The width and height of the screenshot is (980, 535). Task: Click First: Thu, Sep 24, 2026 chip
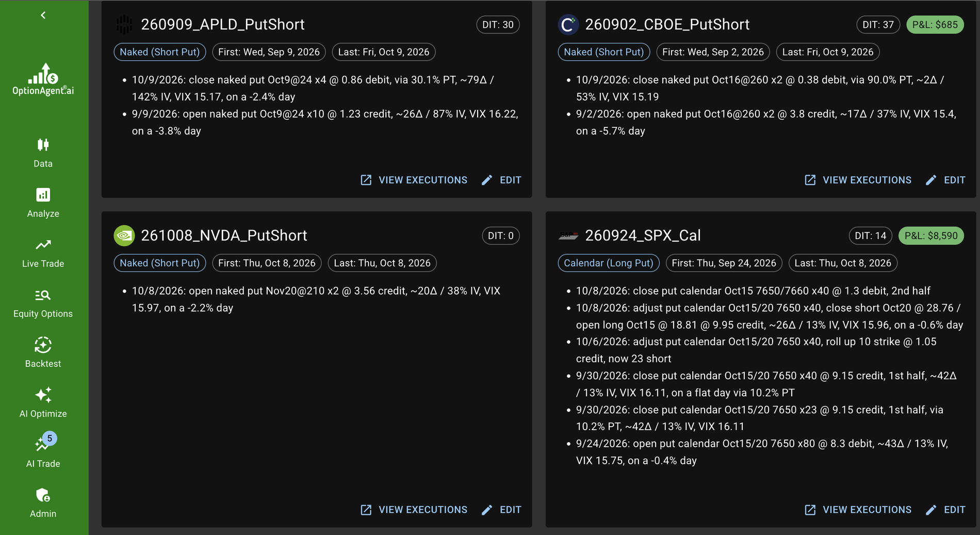(724, 263)
